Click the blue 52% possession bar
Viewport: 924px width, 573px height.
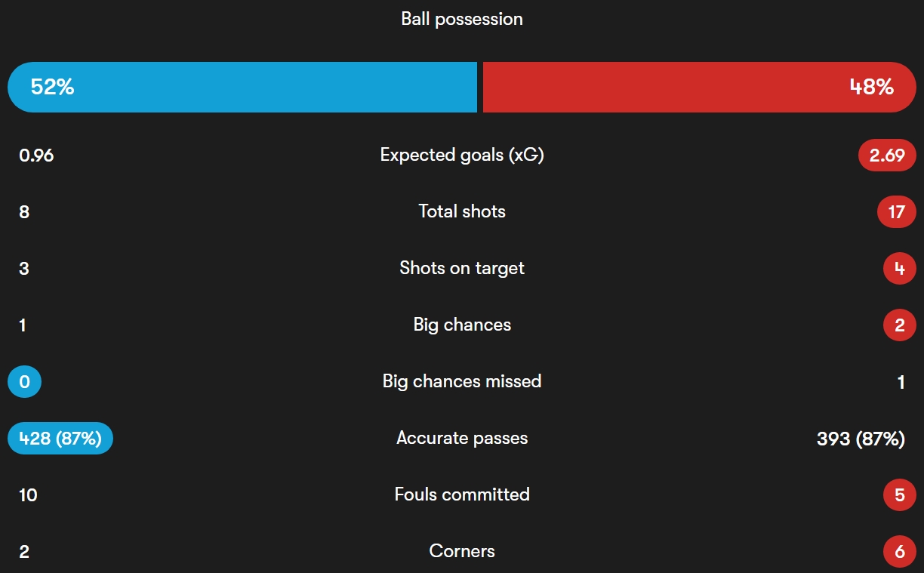tap(242, 87)
